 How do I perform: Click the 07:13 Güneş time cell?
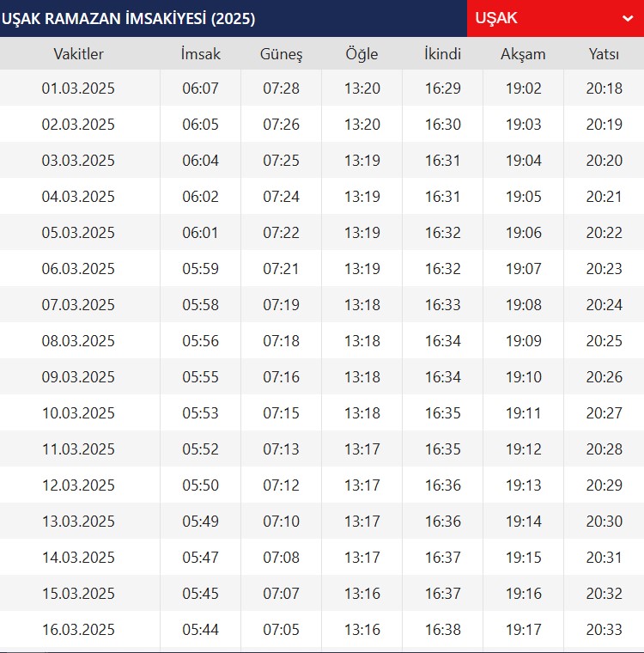281,449
